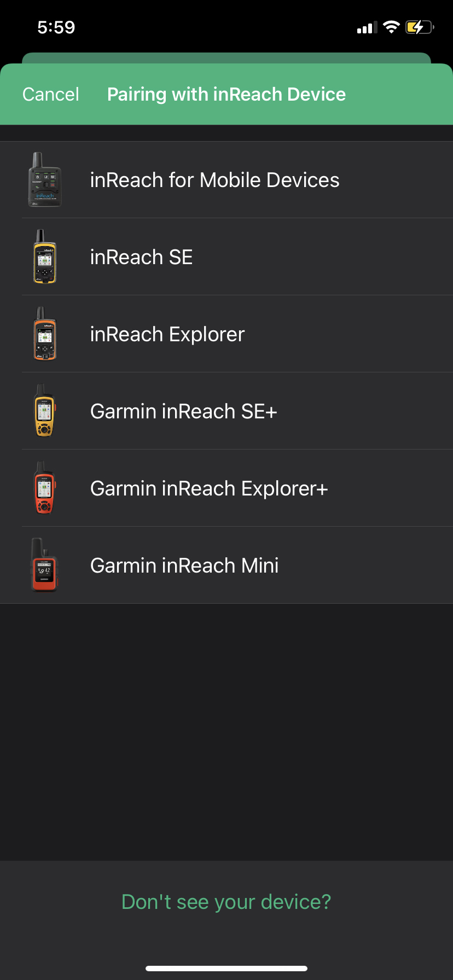Tap the inReach for Mobile Devices icon
Image resolution: width=453 pixels, height=980 pixels.
tap(45, 180)
